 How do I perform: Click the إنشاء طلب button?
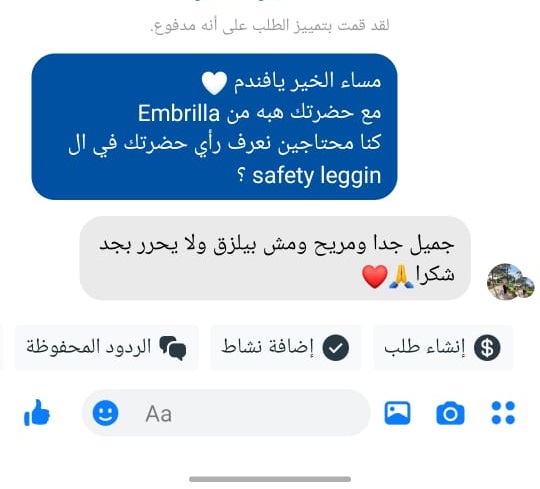443,348
